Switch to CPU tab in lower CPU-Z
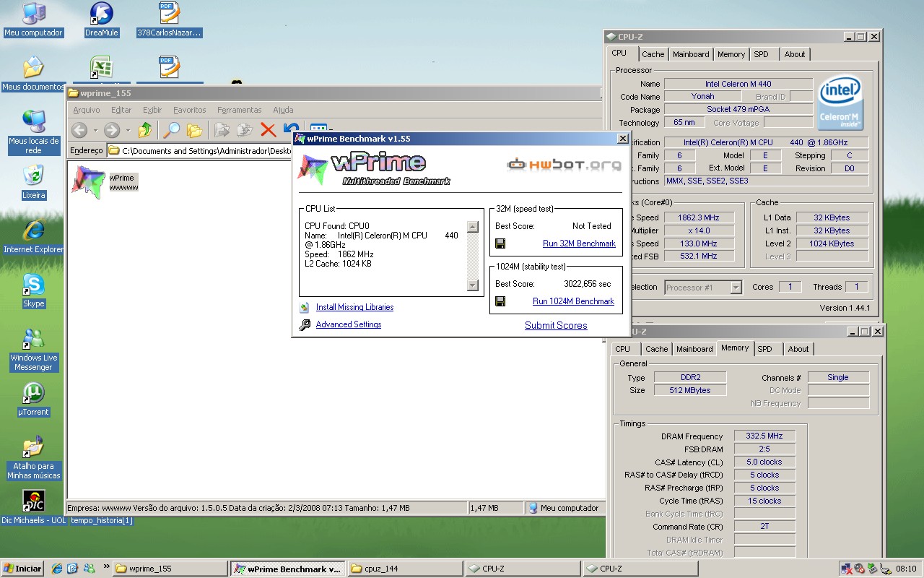Screen dimensions: 924x578 [x=623, y=349]
